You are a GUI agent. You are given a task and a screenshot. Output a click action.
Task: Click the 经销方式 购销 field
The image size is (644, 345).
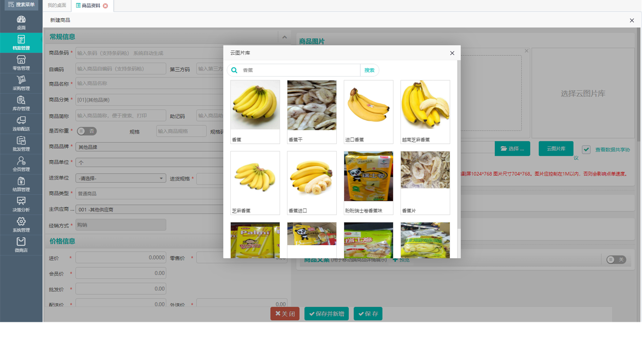[121, 225]
